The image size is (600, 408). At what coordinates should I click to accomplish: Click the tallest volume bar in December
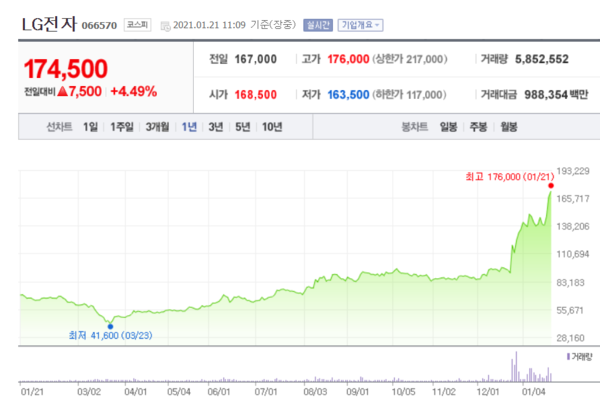(x=516, y=366)
